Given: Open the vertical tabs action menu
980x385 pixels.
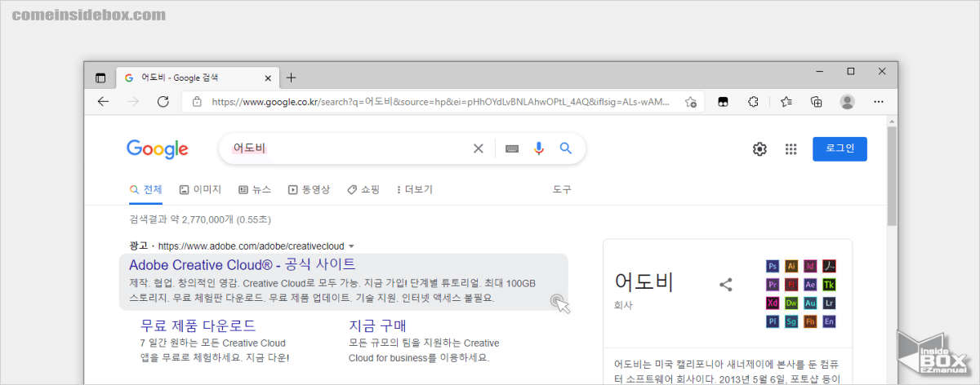Looking at the screenshot, I should pyautogui.click(x=100, y=77).
